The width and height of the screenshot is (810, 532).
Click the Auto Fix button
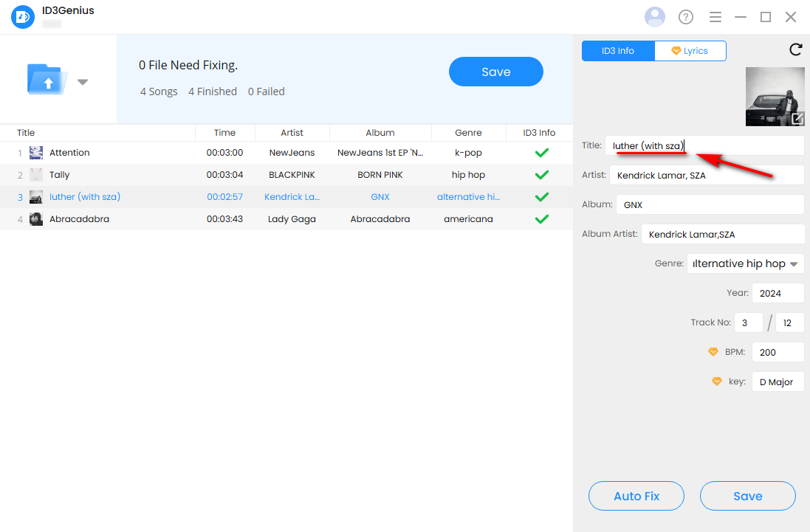(x=636, y=496)
